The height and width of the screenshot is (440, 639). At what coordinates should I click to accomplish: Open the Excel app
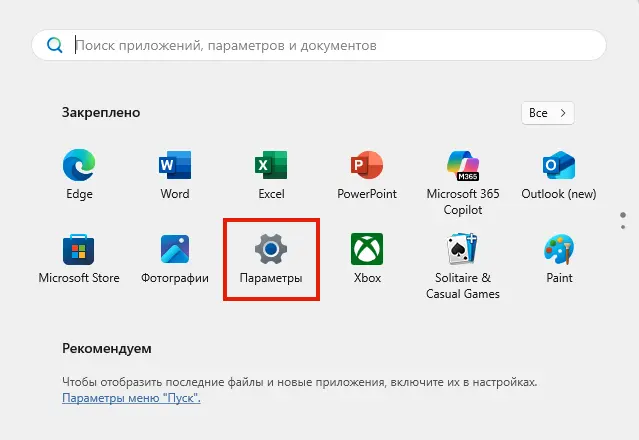(x=271, y=174)
